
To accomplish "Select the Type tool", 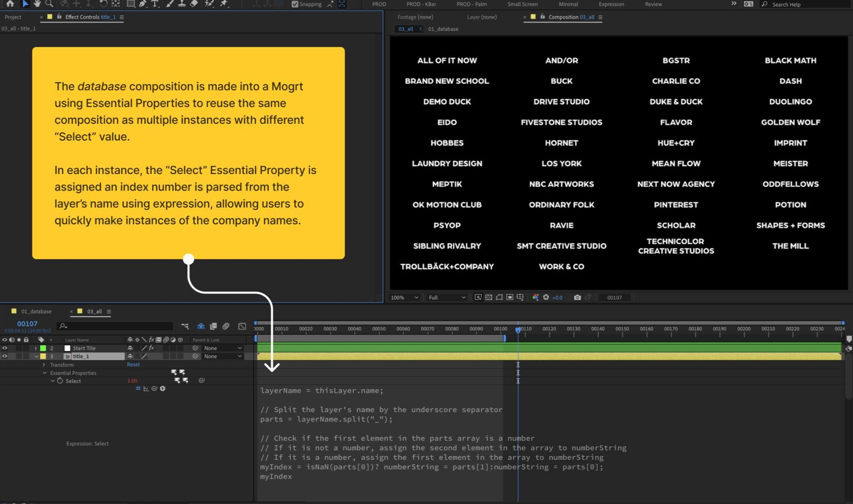I will coord(155,4).
